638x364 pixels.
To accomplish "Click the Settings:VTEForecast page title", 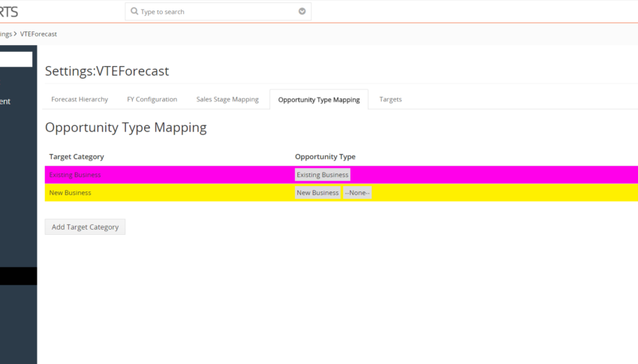I will pos(107,71).
